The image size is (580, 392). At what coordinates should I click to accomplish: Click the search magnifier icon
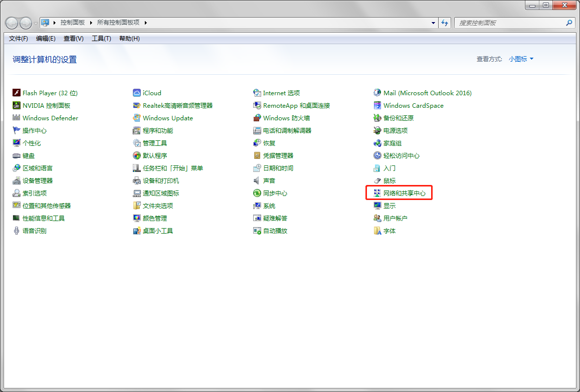569,23
